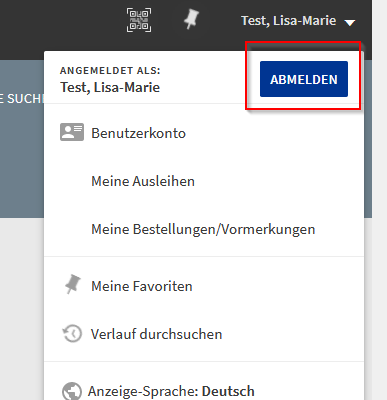This screenshot has width=387, height=400.
Task: Click the ABMELDEN button
Action: click(304, 79)
